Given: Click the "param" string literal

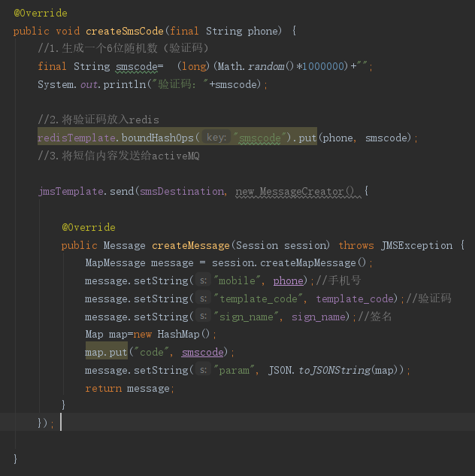Looking at the screenshot, I should pos(234,371).
